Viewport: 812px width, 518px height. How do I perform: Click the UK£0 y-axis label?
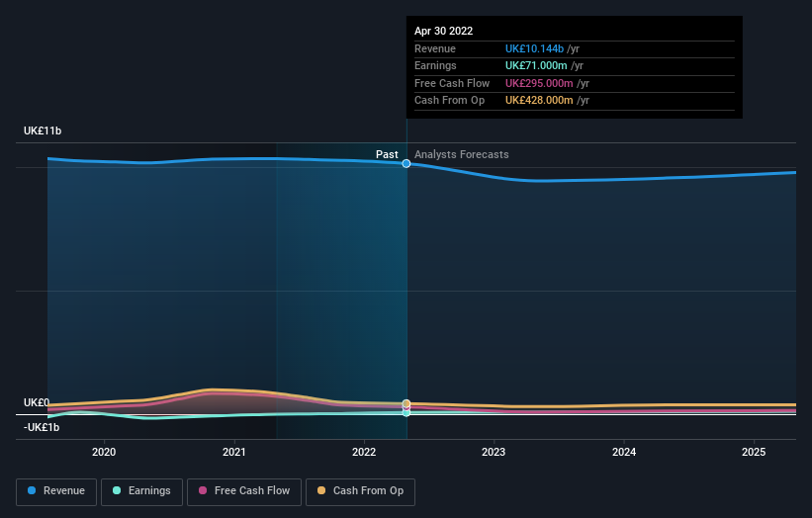(37, 402)
